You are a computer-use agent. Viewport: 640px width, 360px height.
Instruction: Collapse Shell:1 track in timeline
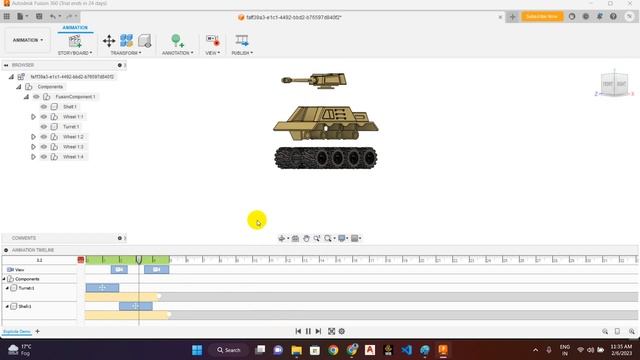click(x=7, y=306)
